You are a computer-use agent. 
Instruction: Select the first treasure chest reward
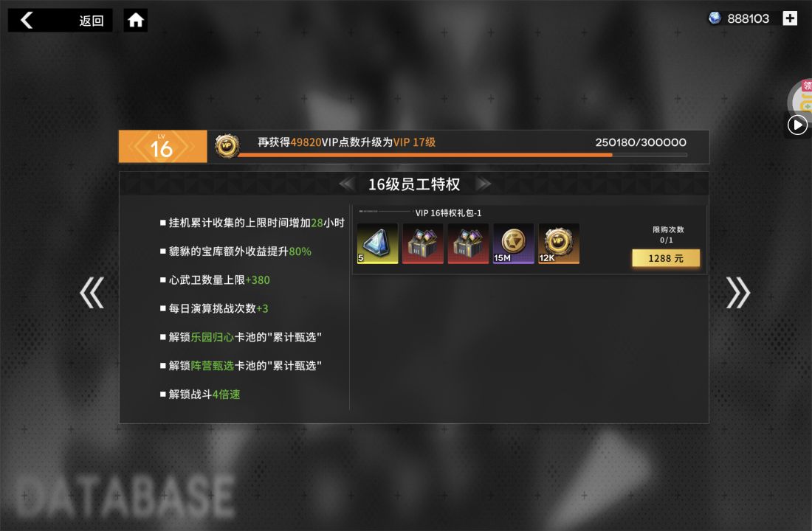[x=423, y=244]
